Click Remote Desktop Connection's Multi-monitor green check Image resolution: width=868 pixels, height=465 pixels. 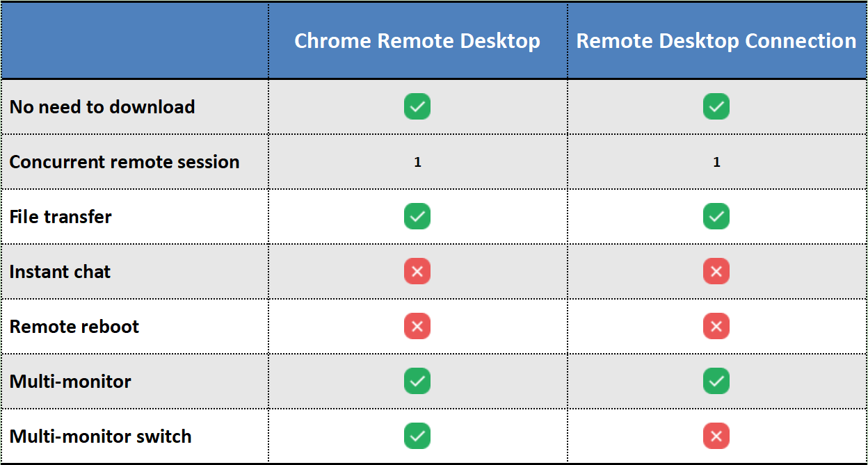(x=716, y=381)
